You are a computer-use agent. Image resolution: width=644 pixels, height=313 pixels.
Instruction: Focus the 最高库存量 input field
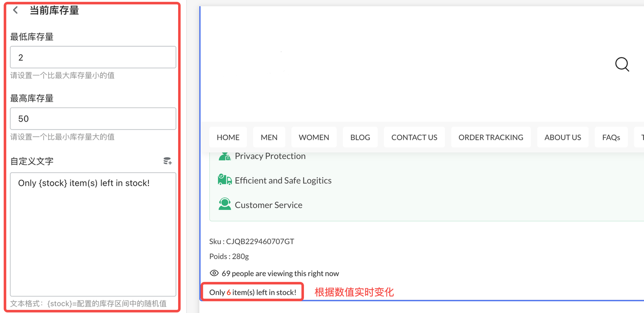93,119
